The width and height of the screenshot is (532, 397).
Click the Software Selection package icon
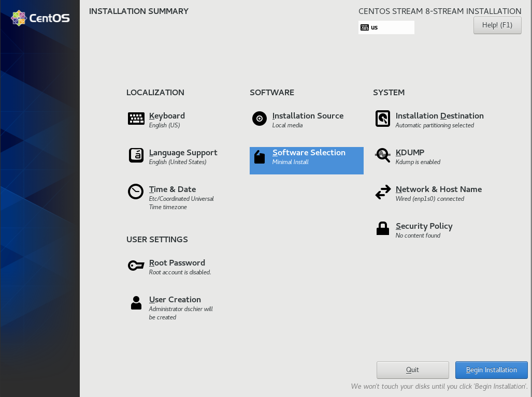[x=260, y=157]
